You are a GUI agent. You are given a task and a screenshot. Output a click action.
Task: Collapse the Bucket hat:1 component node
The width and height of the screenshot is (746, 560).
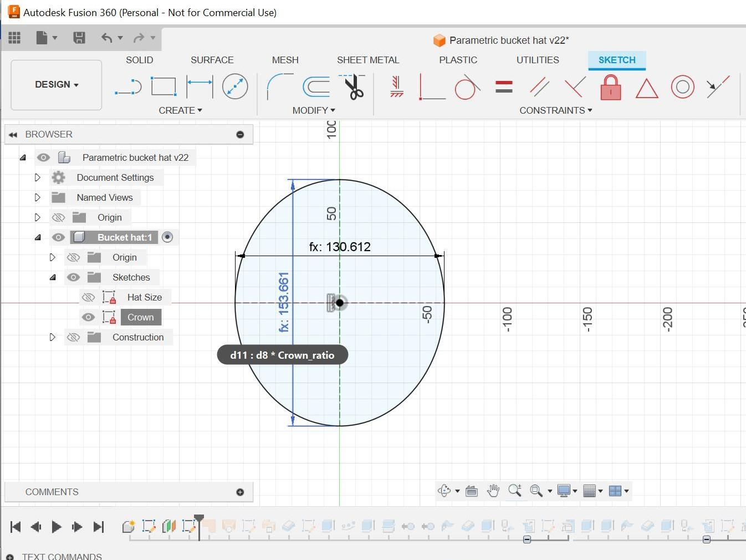pyautogui.click(x=38, y=237)
